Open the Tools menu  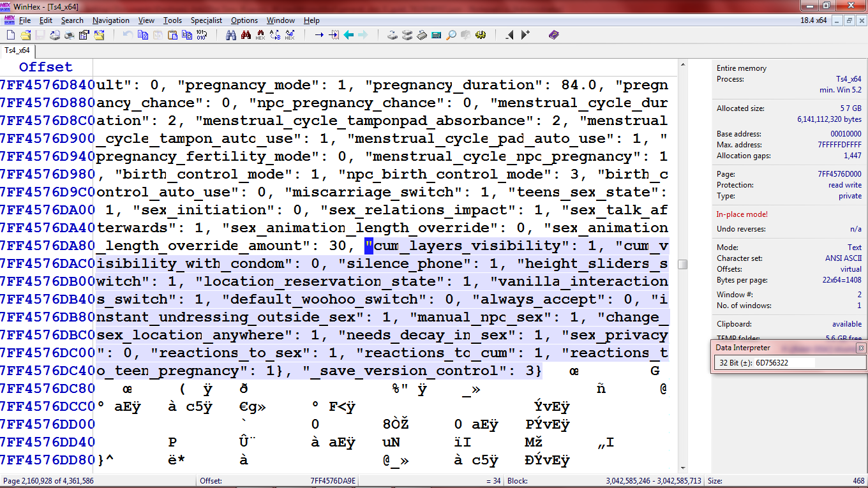pos(172,20)
